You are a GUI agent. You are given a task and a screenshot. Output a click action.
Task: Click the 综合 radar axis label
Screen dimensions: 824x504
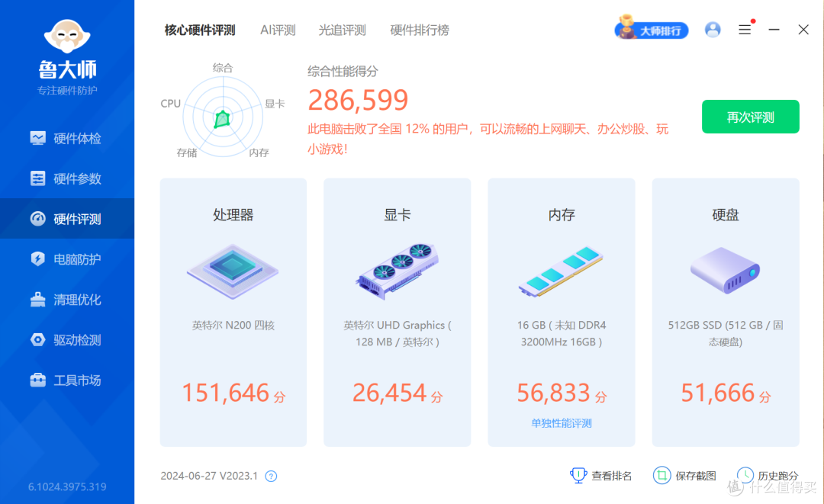coord(223,68)
